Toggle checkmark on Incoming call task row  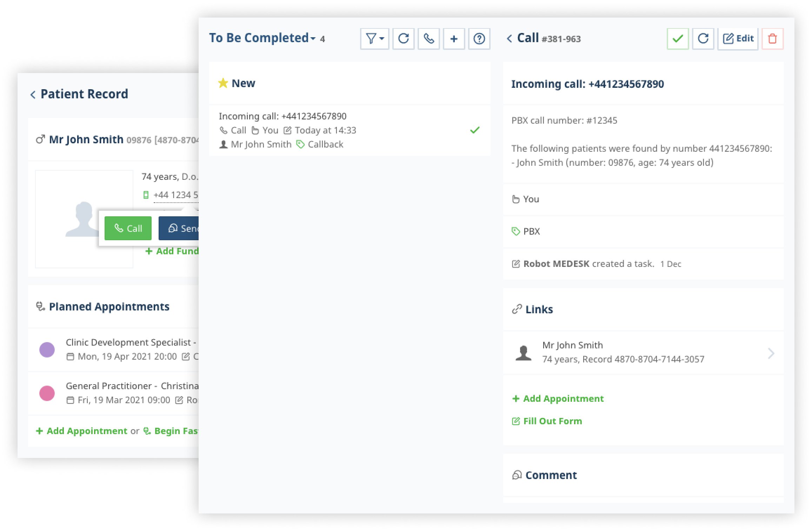click(474, 130)
